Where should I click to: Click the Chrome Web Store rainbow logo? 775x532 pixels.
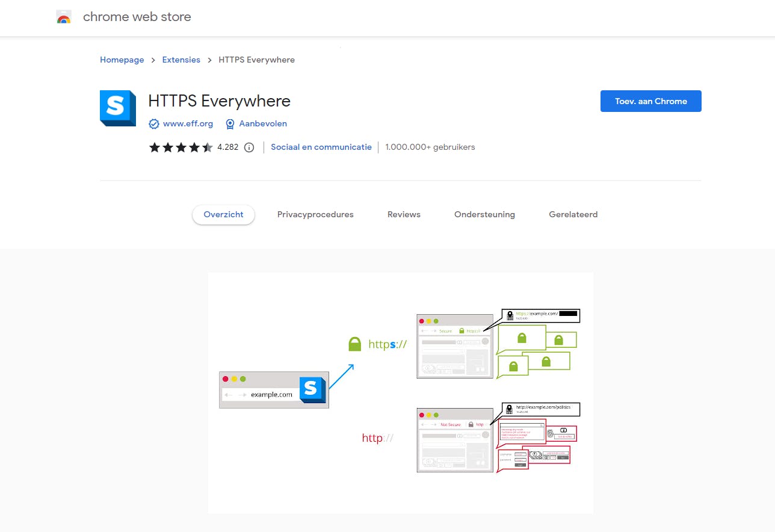[x=64, y=17]
